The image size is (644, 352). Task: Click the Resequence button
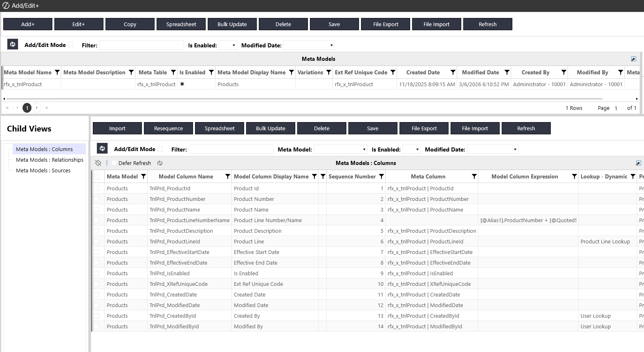pyautogui.click(x=168, y=128)
